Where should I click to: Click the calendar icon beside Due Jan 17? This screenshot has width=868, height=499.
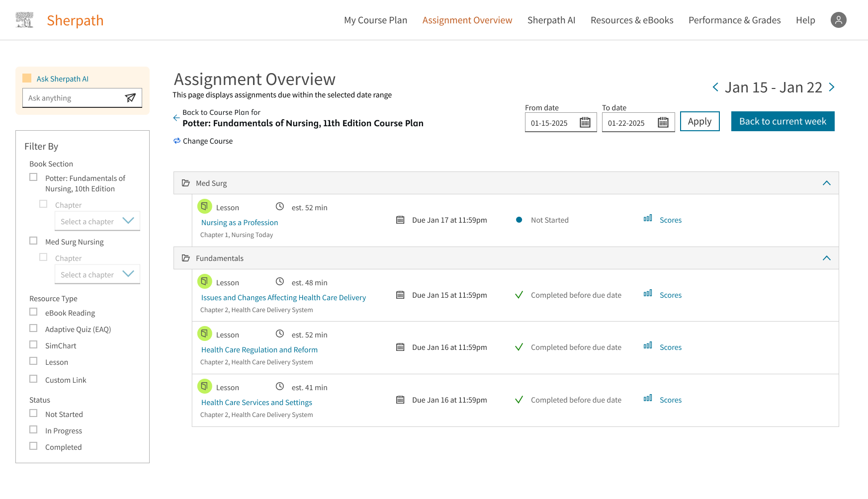(400, 220)
